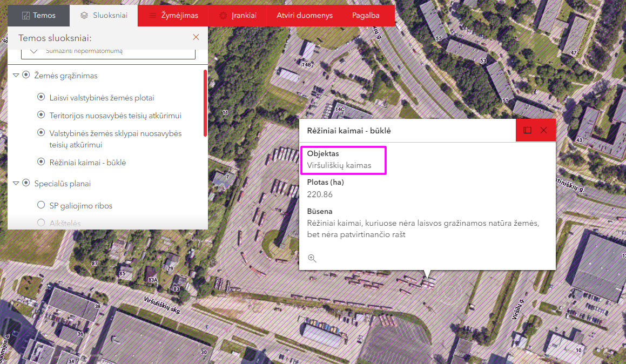Toggle Laisvi valstybinės žemės plotai layer
626x364 pixels.
tap(41, 97)
